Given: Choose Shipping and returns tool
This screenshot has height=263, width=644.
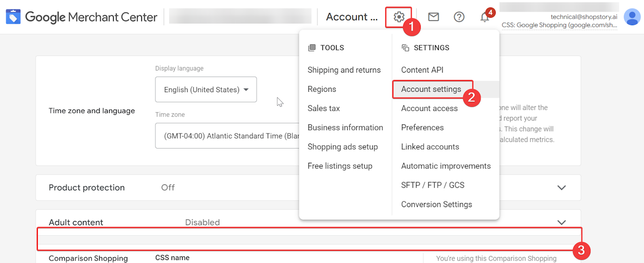Looking at the screenshot, I should pos(344,70).
